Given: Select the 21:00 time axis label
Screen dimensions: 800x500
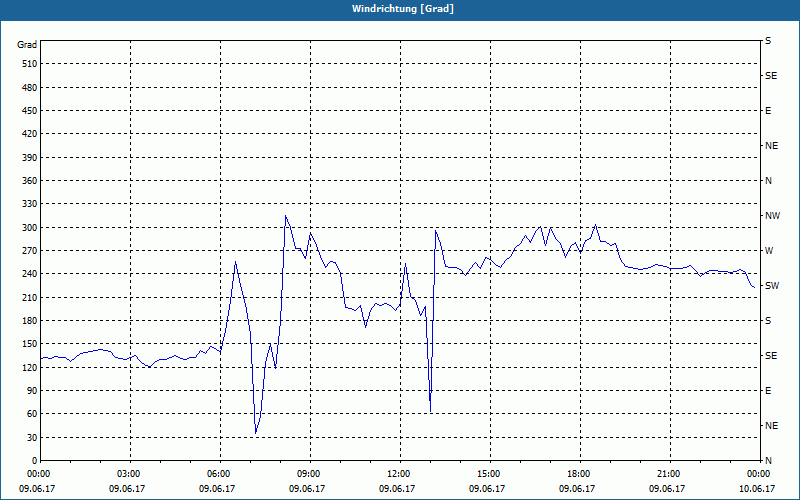Looking at the screenshot, I should (x=668, y=473).
